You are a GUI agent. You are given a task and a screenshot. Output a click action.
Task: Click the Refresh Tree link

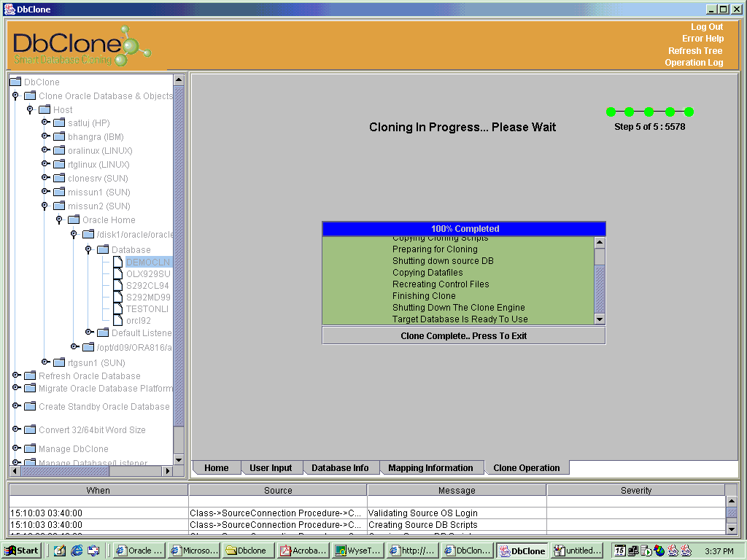[x=695, y=50]
